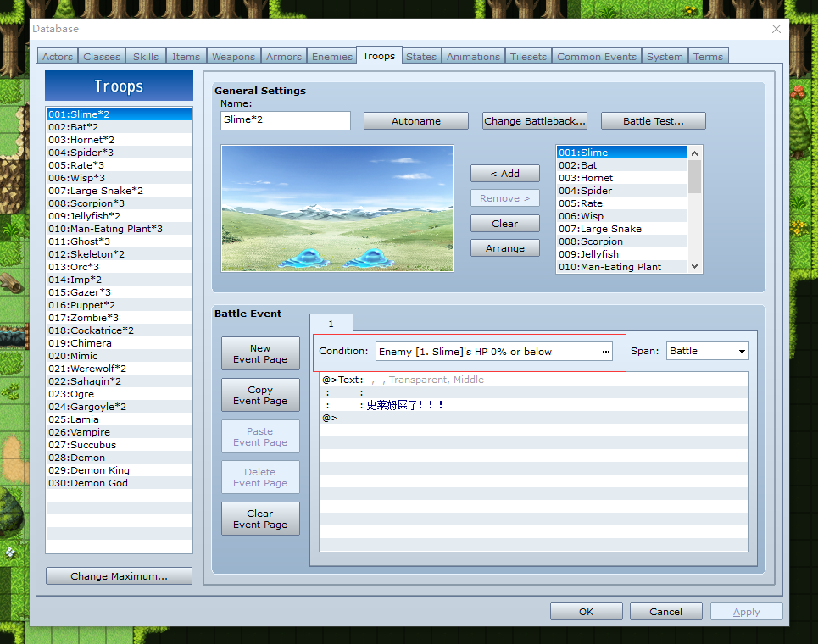818x644 pixels.
Task: Select battle event page tab 1
Action: pyautogui.click(x=331, y=324)
